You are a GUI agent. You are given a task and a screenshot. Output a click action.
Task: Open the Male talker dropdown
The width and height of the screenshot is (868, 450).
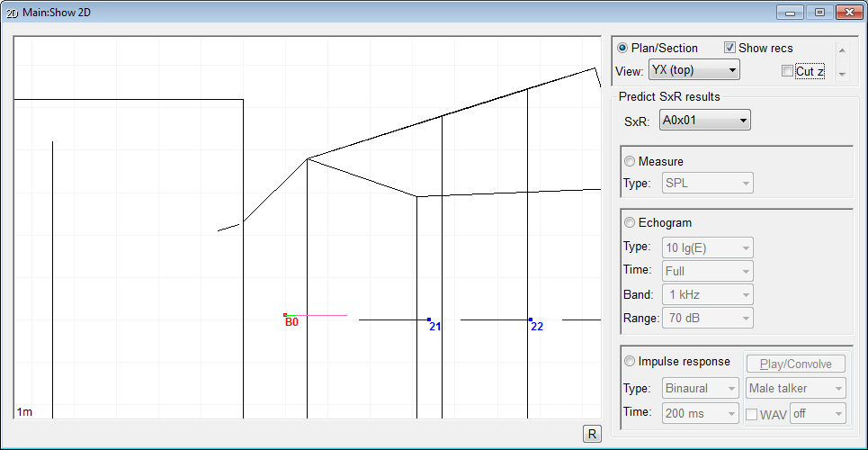(796, 388)
